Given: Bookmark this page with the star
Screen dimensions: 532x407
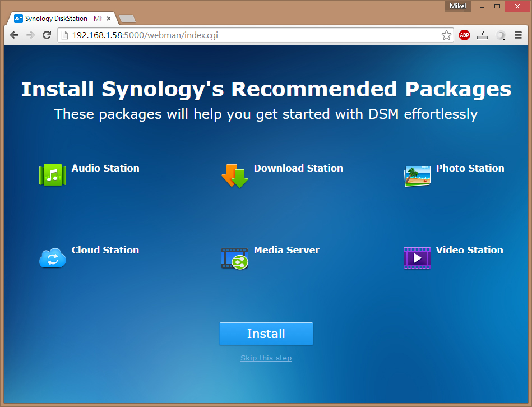Looking at the screenshot, I should [446, 35].
